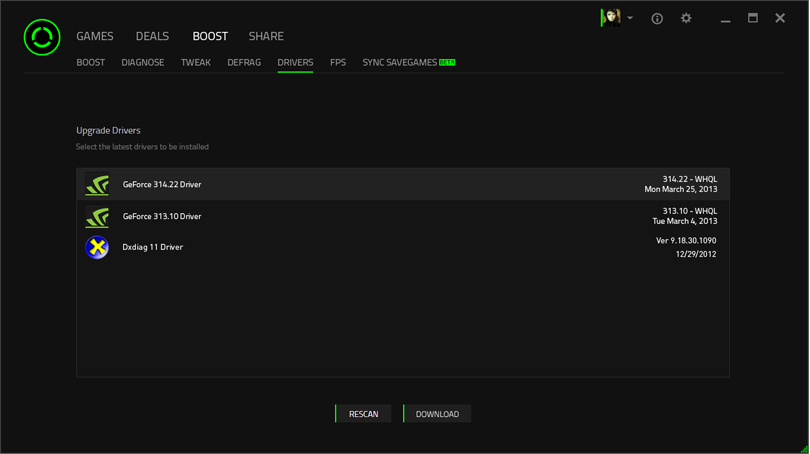Click the DirectX icon for Dxdiag 11
This screenshot has width=810, height=454.
point(97,247)
